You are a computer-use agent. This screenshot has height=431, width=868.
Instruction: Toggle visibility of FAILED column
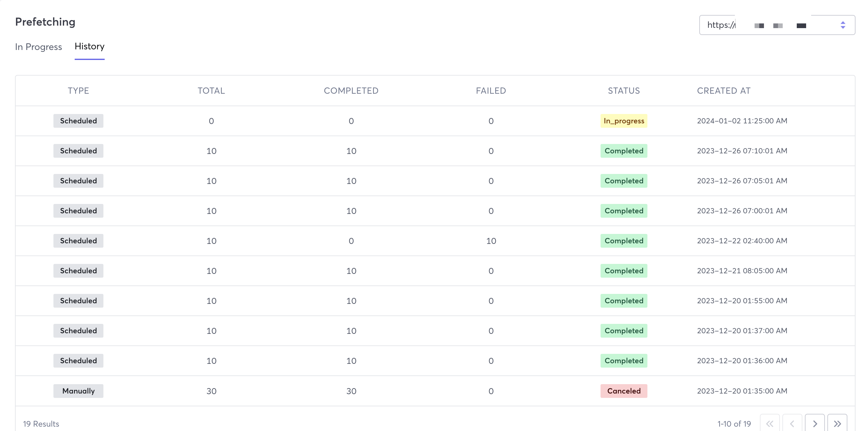[491, 90]
